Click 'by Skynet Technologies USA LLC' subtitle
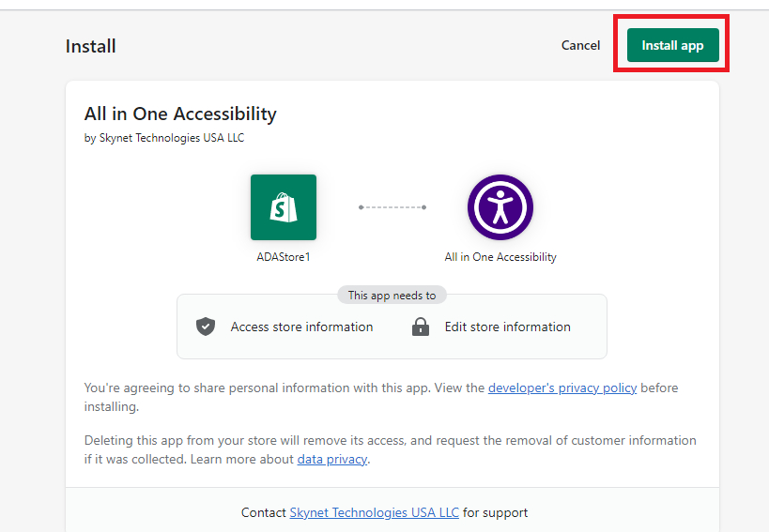 (164, 138)
